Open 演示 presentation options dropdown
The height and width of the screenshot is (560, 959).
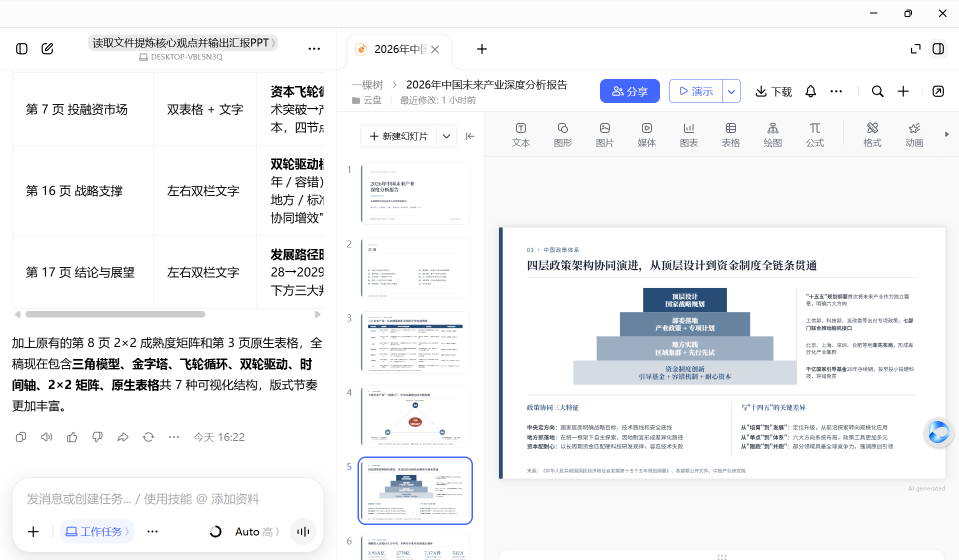click(x=731, y=91)
